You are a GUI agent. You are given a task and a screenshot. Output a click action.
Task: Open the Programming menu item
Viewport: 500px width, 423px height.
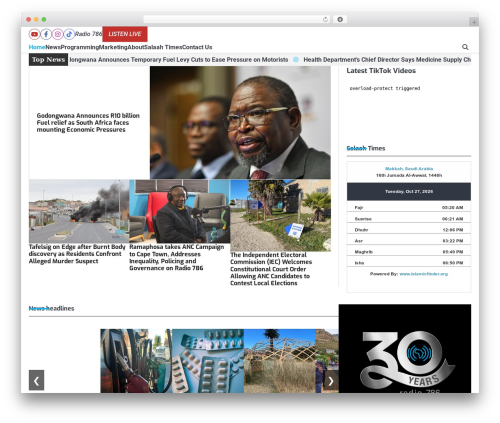(x=80, y=47)
